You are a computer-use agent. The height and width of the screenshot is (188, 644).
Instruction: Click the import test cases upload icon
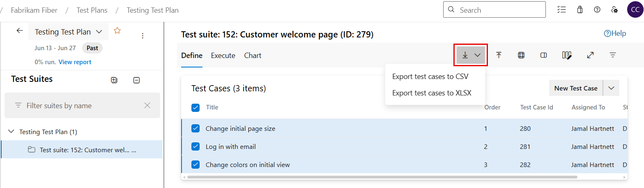(x=499, y=55)
